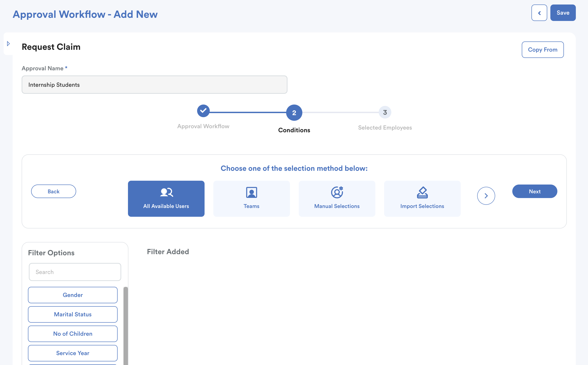Select the Teams portrait icon
Screen dimensions: 588x365
click(251, 192)
